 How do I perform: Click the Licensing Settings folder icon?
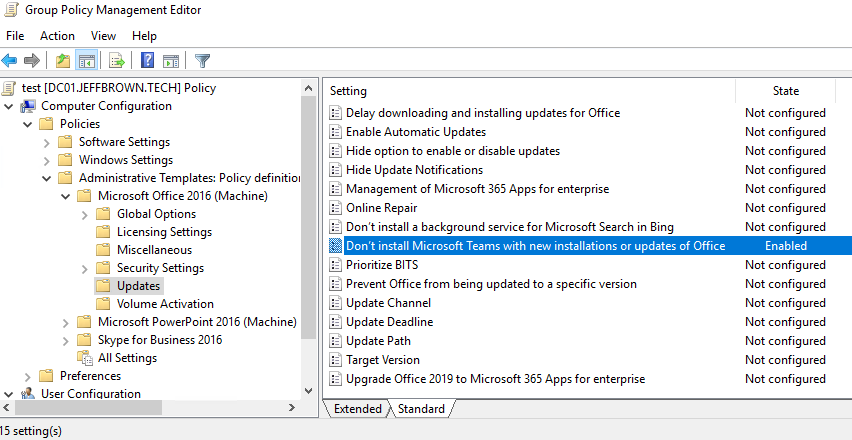click(x=103, y=232)
